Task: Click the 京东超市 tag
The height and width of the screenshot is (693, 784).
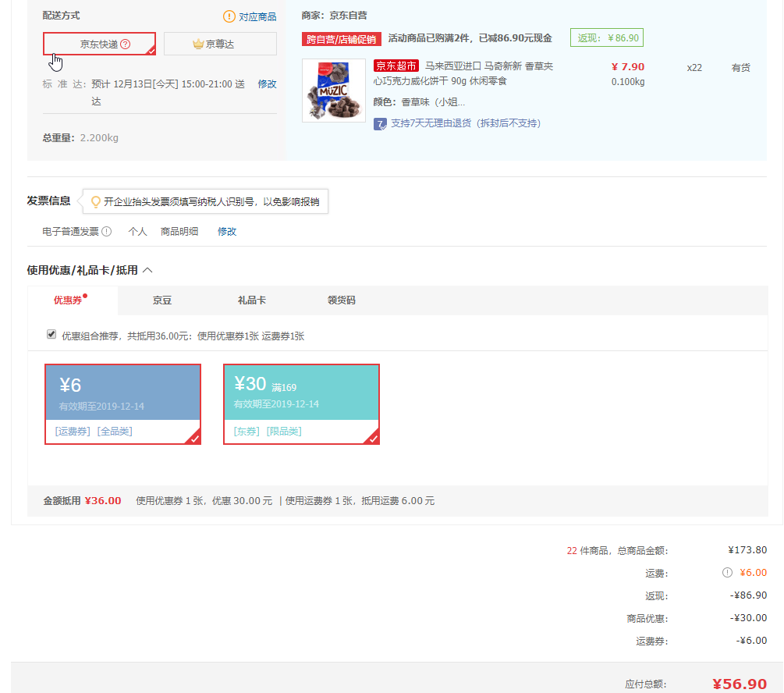Action: [396, 66]
